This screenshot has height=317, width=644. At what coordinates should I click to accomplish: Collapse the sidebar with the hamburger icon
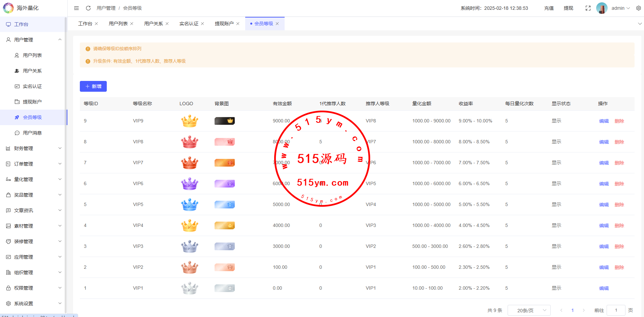(x=76, y=8)
